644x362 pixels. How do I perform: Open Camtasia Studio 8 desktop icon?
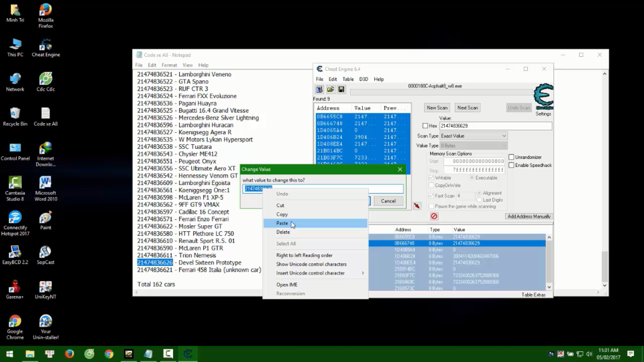[x=15, y=189]
